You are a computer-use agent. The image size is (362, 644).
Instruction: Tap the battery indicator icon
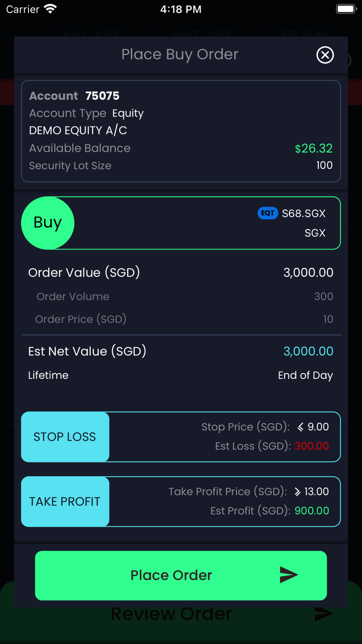coord(346,9)
